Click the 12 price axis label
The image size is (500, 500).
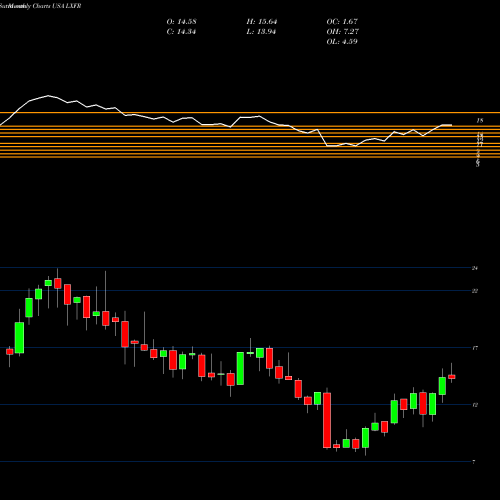click(x=475, y=405)
